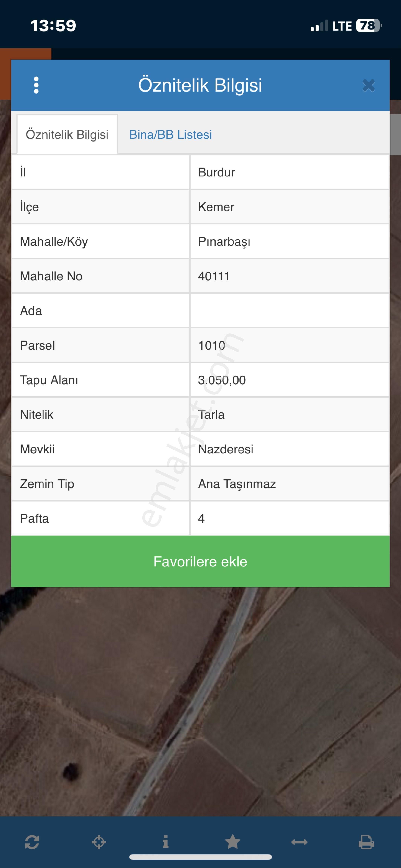Tap the empty Ada value cell
The height and width of the screenshot is (868, 401).
point(290,311)
